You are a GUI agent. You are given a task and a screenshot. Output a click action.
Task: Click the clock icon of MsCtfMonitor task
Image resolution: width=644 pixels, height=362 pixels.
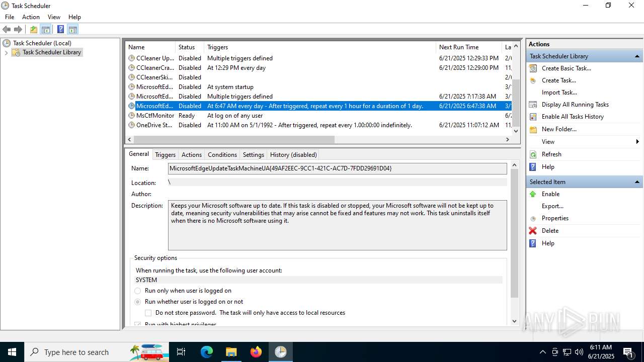click(x=131, y=116)
